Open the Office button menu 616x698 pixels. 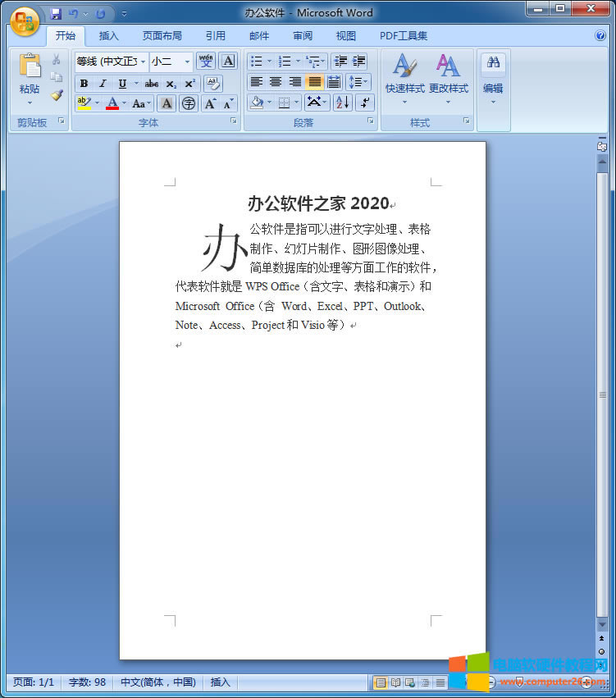24,21
